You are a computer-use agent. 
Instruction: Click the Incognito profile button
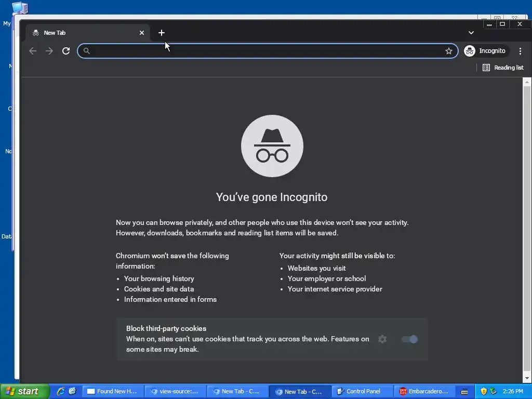[486, 51]
